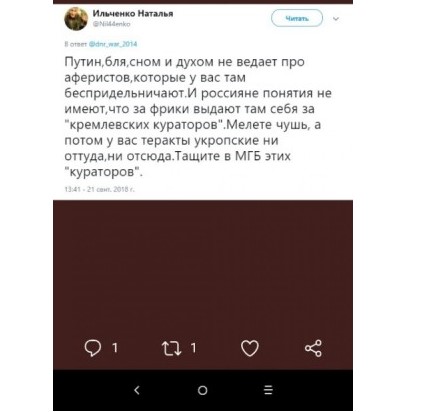The image size is (430, 412).
Task: Tap the dark media area below the tweet
Action: [203, 267]
